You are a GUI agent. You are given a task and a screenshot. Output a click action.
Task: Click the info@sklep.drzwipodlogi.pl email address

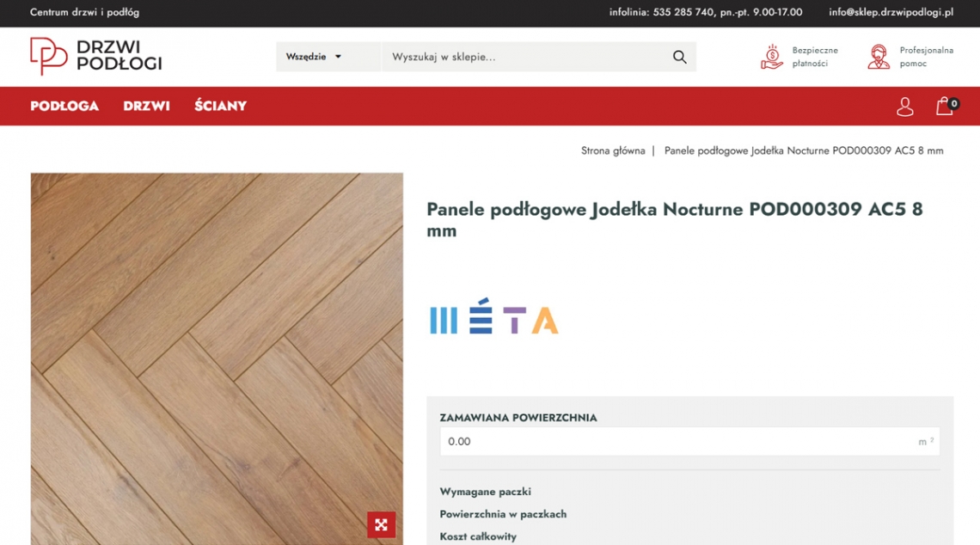click(891, 12)
